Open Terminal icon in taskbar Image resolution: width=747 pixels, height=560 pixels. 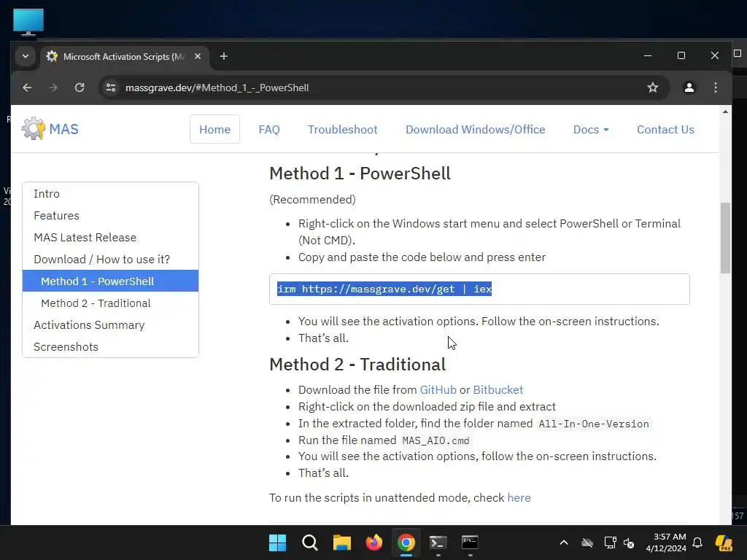(x=438, y=542)
